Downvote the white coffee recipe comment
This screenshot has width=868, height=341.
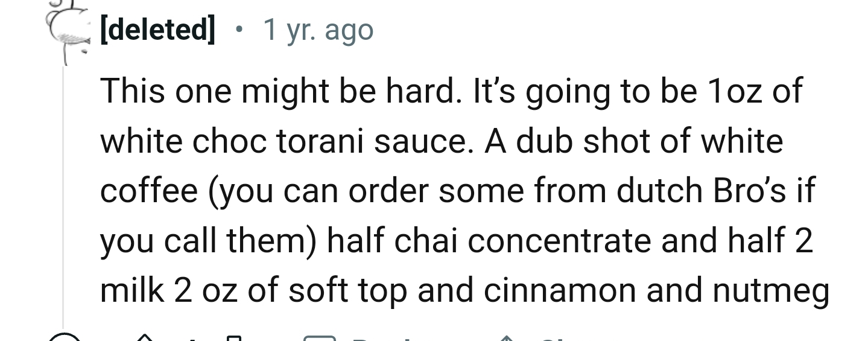(x=235, y=337)
